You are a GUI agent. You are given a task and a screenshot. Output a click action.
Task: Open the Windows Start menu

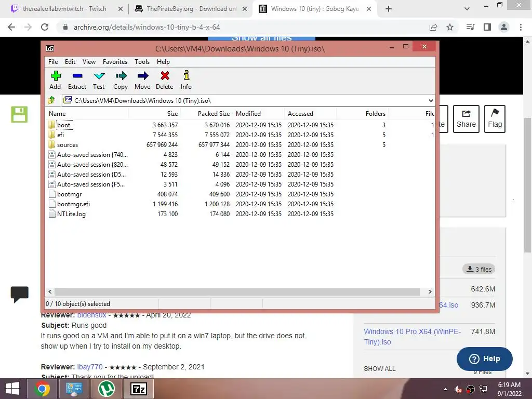[12, 389]
